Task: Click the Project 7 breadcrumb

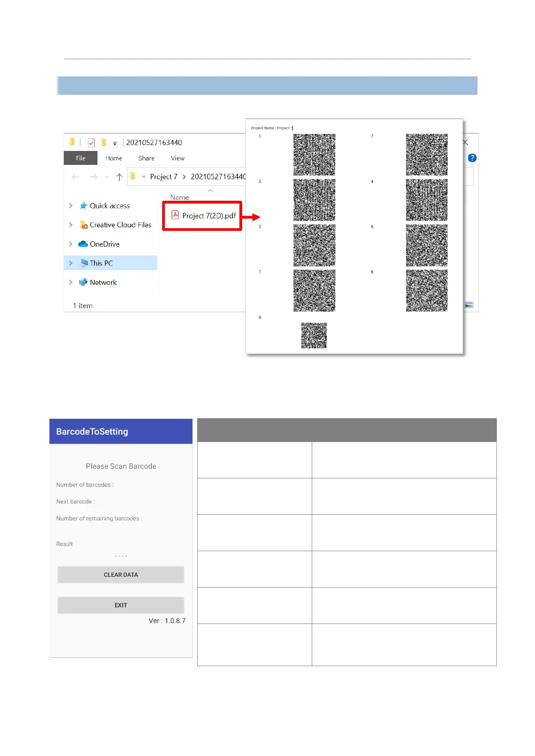Action: tap(164, 177)
